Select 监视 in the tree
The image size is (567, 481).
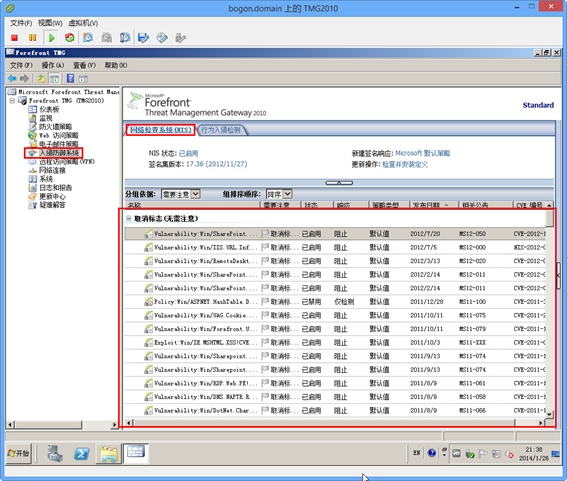point(46,118)
